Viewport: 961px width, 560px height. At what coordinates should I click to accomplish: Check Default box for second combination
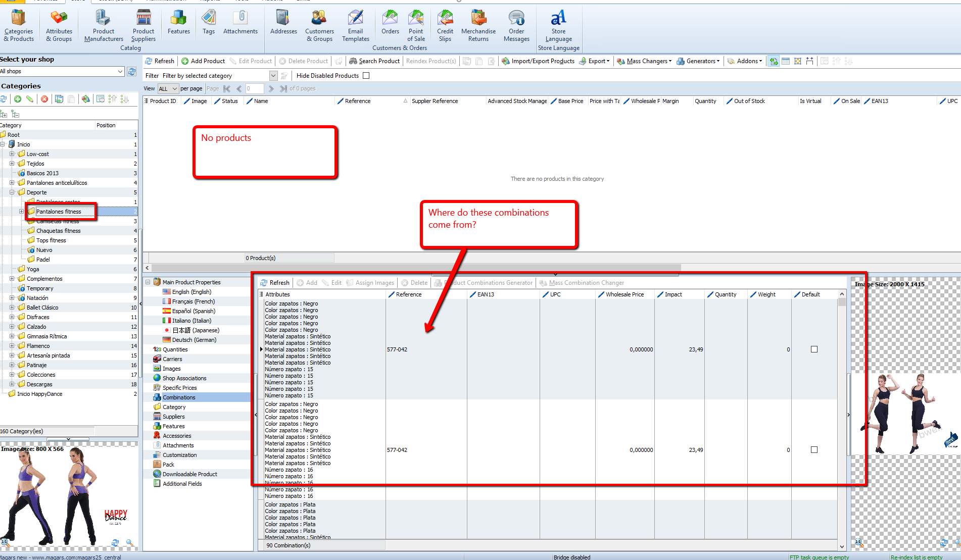pos(814,450)
